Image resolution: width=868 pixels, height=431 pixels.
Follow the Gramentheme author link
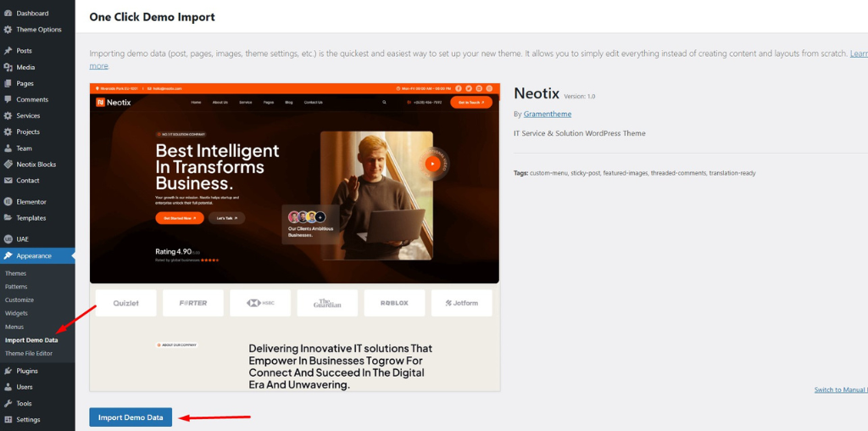pos(548,114)
